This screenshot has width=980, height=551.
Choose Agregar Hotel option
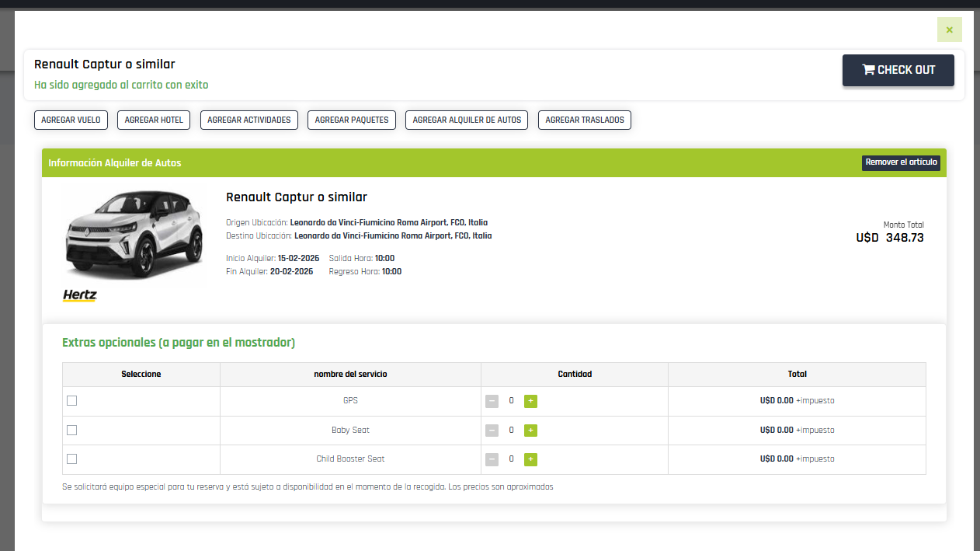154,120
